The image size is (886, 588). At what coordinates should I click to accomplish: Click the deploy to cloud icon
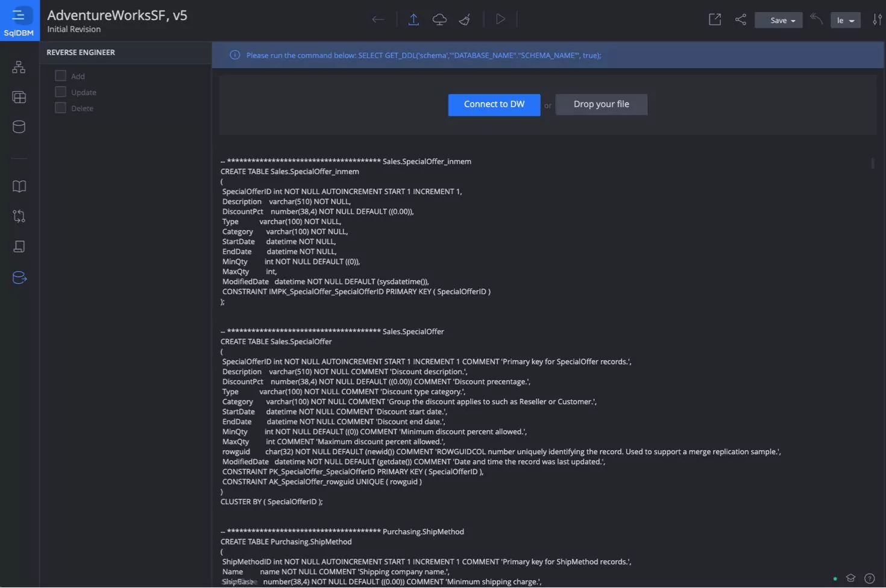pos(439,19)
